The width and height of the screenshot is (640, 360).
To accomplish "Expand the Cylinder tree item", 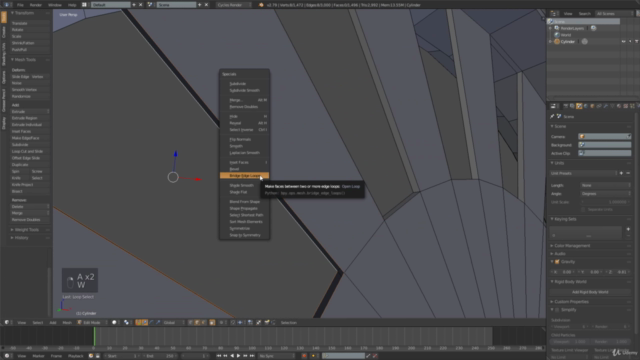I will click(x=551, y=42).
